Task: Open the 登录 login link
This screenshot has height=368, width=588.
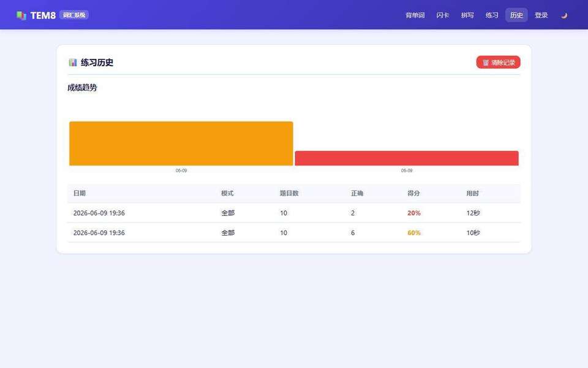Action: [541, 15]
